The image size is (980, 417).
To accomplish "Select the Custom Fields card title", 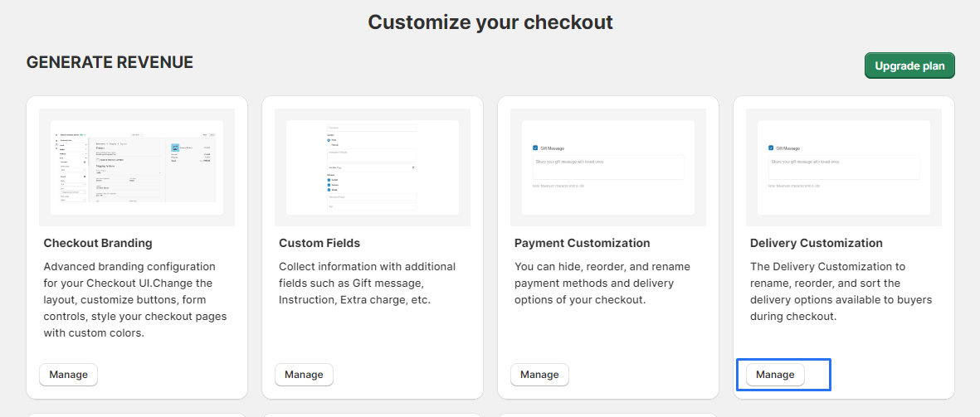I will [319, 243].
